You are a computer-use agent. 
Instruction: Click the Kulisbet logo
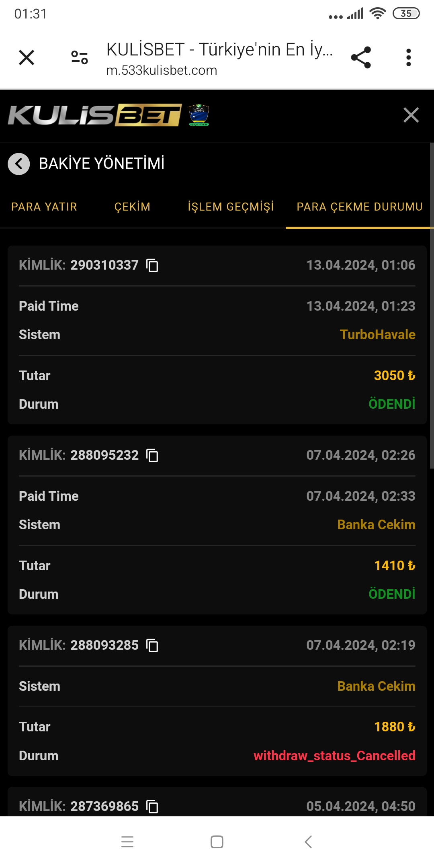pos(94,115)
